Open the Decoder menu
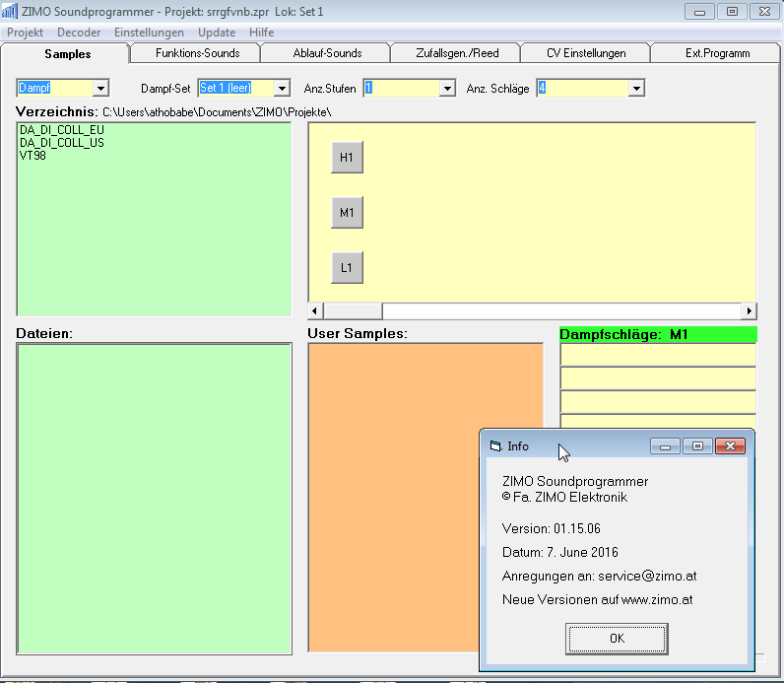This screenshot has width=784, height=683. 79,33
